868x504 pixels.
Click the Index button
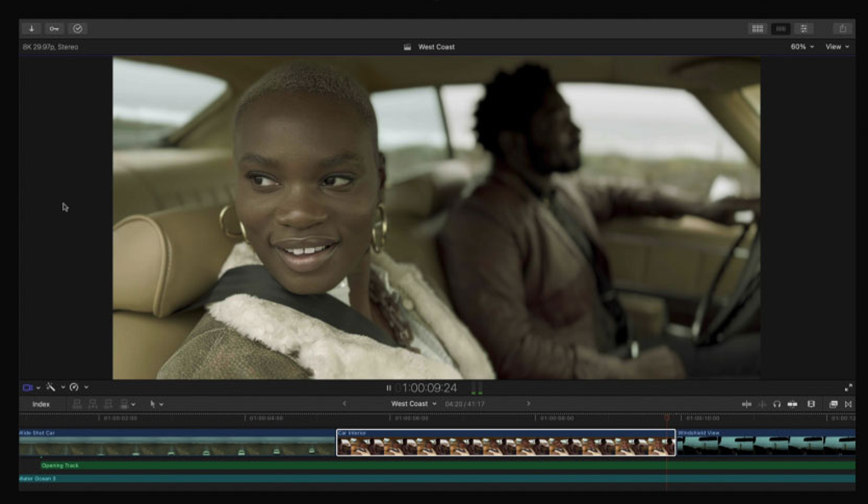click(41, 404)
